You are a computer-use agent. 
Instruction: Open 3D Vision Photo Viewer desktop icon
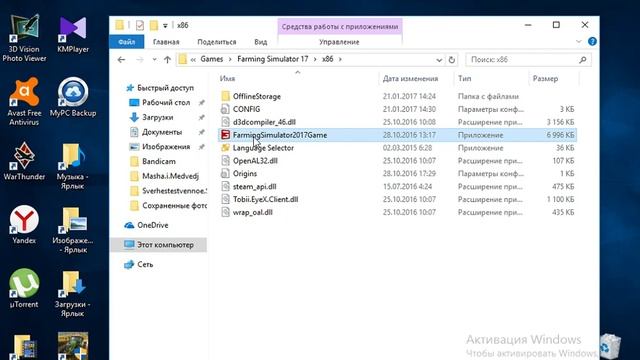pyautogui.click(x=24, y=38)
